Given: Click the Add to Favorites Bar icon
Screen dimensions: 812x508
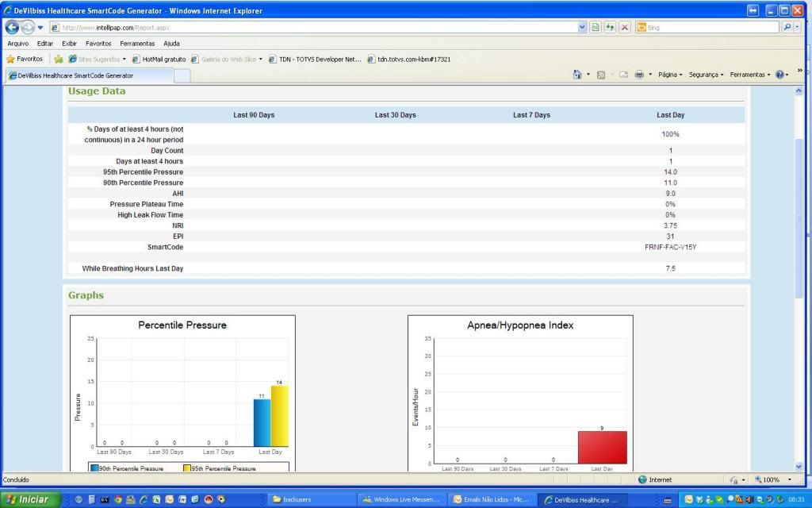Looking at the screenshot, I should [59, 59].
